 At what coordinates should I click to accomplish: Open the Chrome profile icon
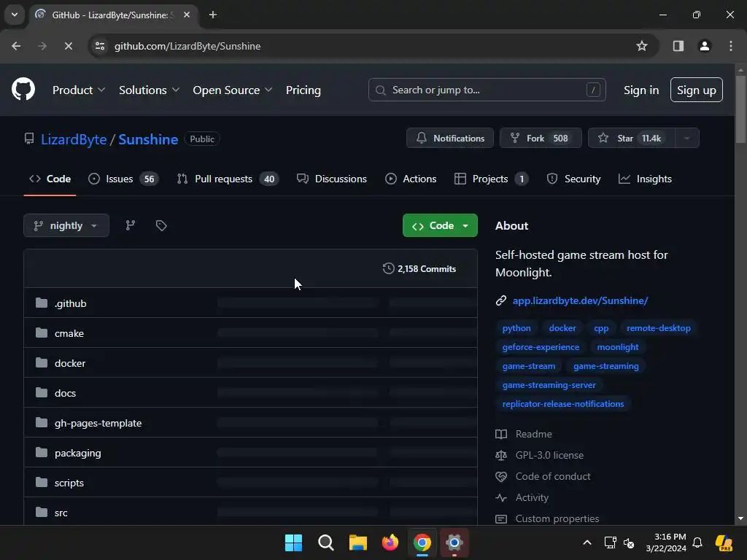704,46
